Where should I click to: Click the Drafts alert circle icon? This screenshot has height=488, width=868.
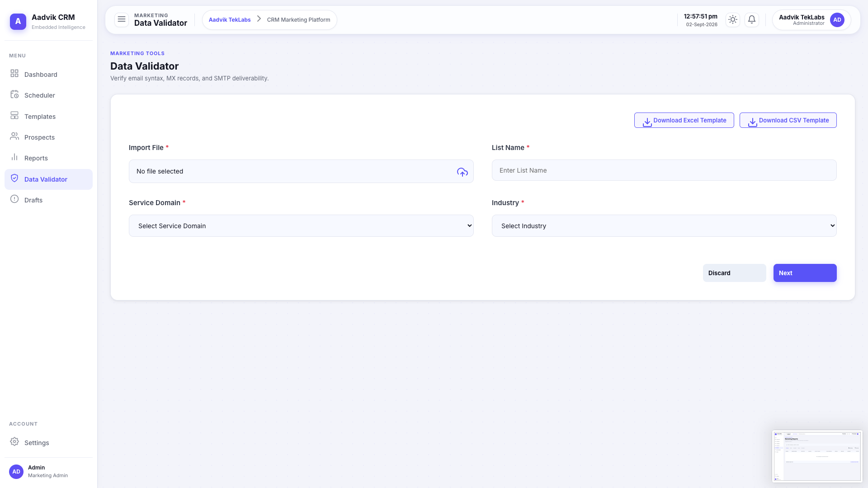coord(14,199)
